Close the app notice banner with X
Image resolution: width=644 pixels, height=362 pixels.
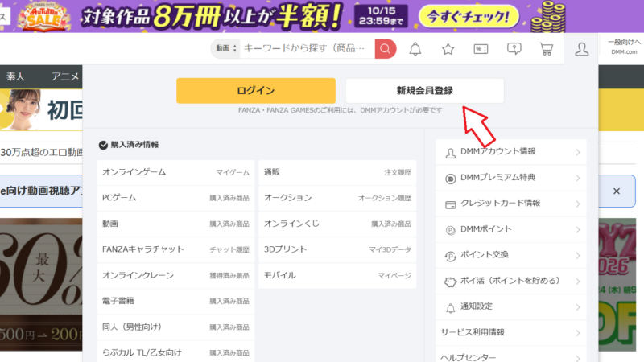617,191
